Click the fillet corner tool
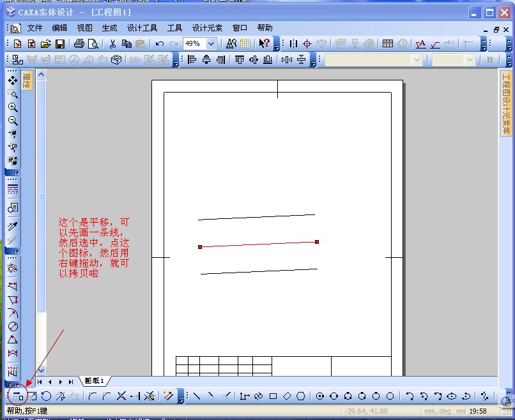 [92, 396]
